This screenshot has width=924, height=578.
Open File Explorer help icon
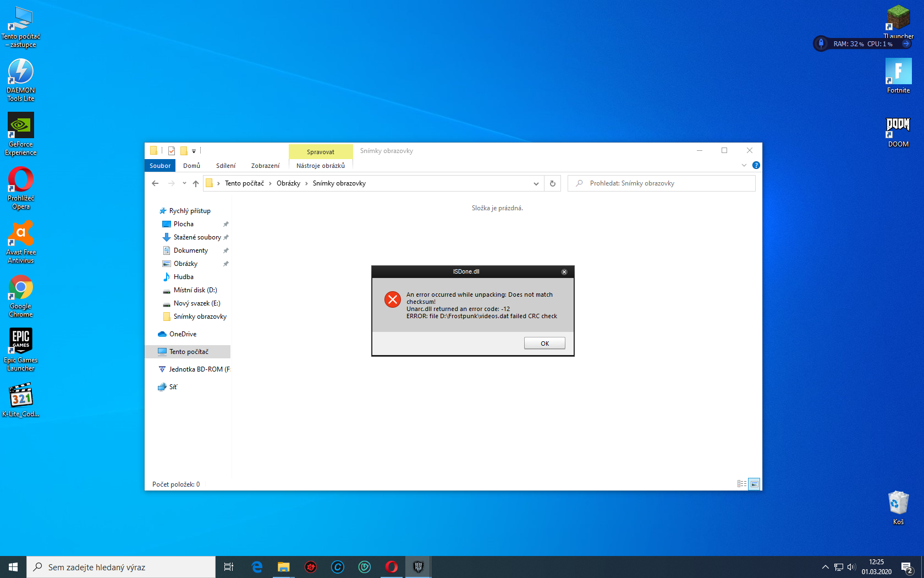pyautogui.click(x=756, y=165)
